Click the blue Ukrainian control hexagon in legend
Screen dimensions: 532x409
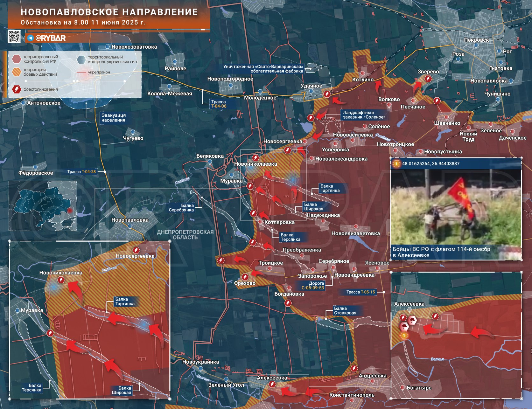point(81,59)
